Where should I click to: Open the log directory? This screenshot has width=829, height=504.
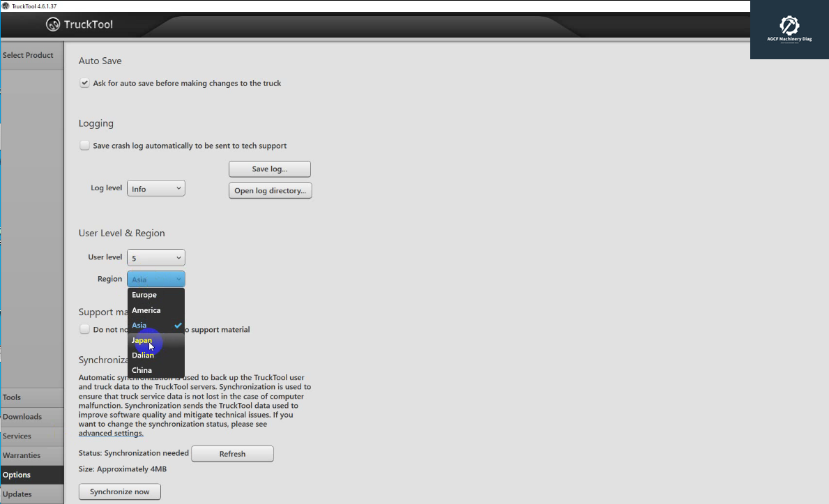[270, 190]
